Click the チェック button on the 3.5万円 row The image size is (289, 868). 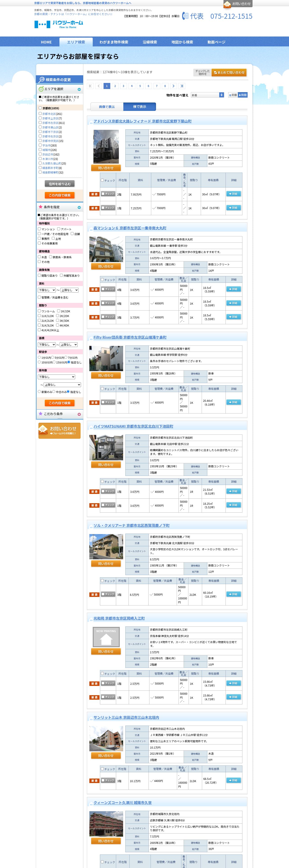tap(108, 402)
